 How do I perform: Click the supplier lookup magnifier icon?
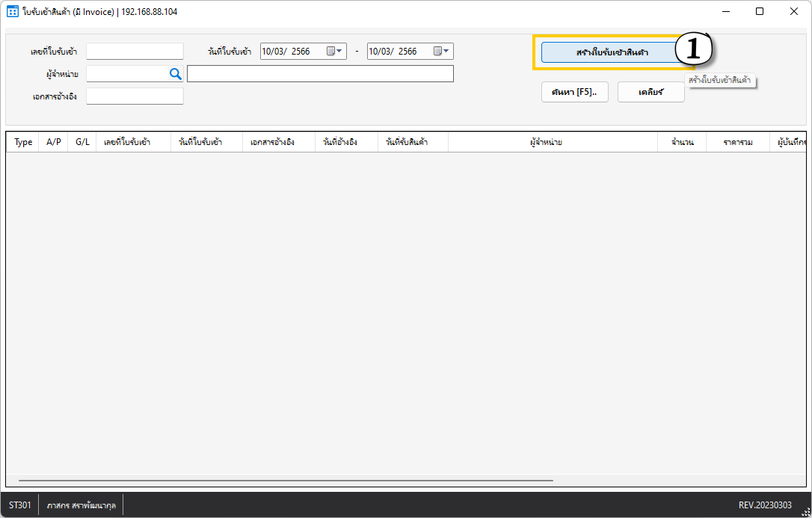click(175, 73)
